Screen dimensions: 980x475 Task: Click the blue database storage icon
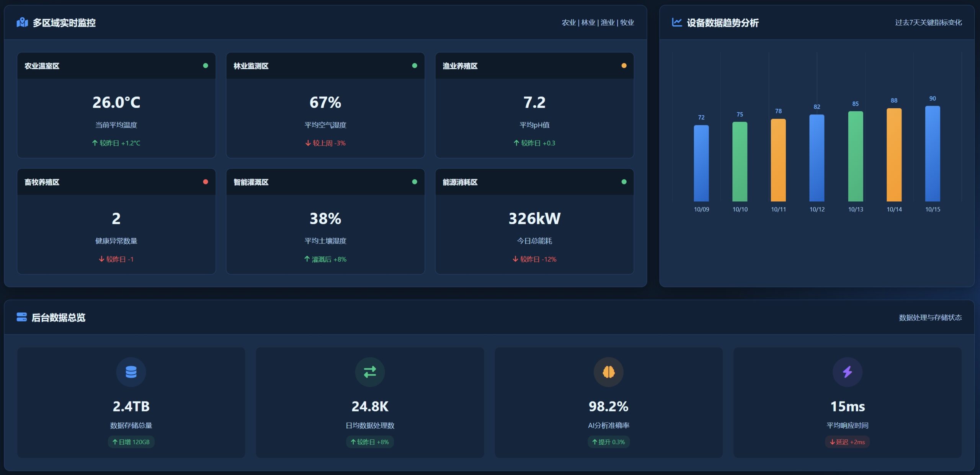point(131,372)
